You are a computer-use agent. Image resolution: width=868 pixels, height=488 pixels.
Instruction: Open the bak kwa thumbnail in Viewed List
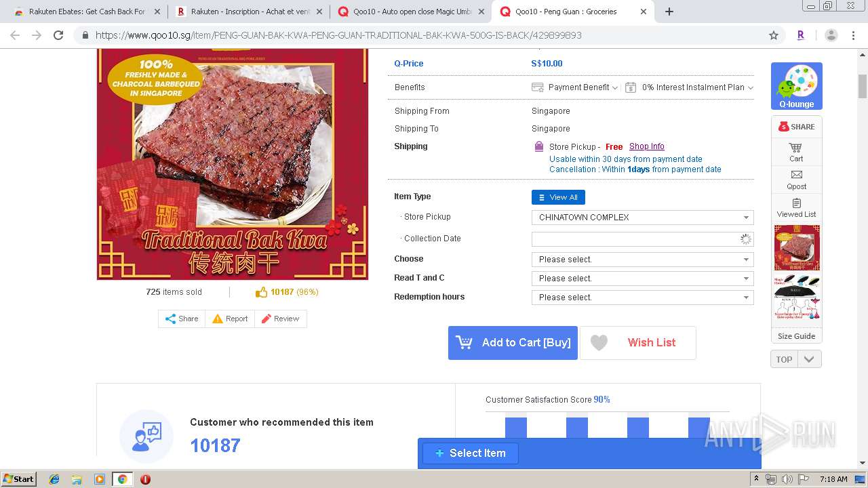[x=797, y=247]
